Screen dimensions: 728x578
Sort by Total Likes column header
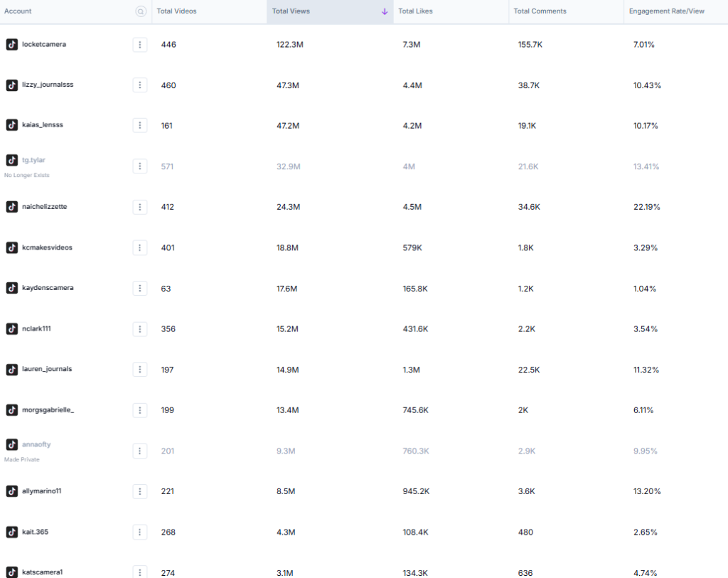tap(415, 11)
